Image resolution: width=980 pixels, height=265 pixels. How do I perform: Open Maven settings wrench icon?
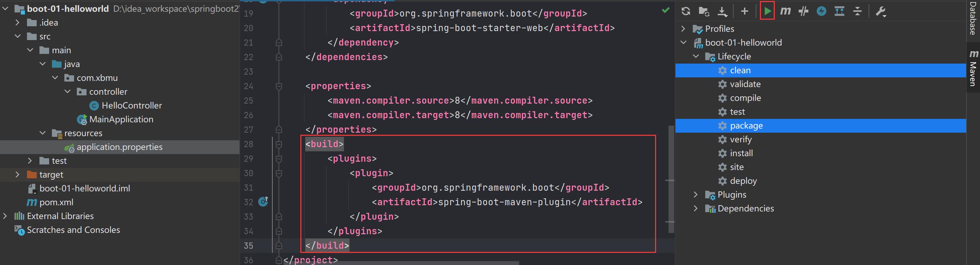click(881, 11)
